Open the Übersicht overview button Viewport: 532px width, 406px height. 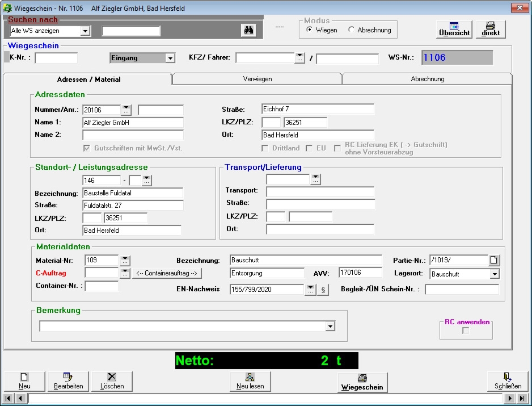(x=454, y=30)
